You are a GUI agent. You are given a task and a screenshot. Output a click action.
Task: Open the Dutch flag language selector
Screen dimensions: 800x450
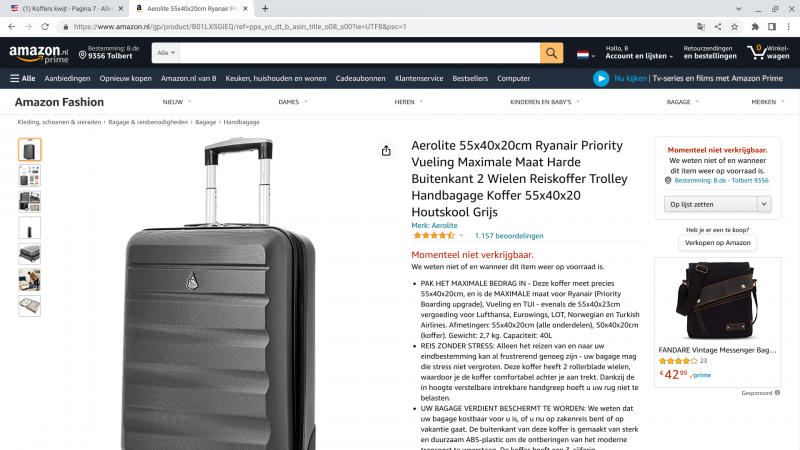(585, 55)
